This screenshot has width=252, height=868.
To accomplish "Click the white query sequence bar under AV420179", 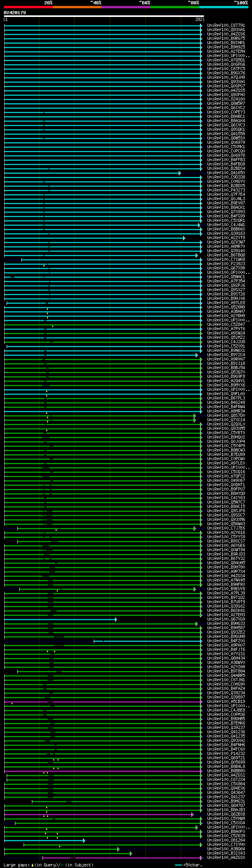I will click(x=104, y=16).
